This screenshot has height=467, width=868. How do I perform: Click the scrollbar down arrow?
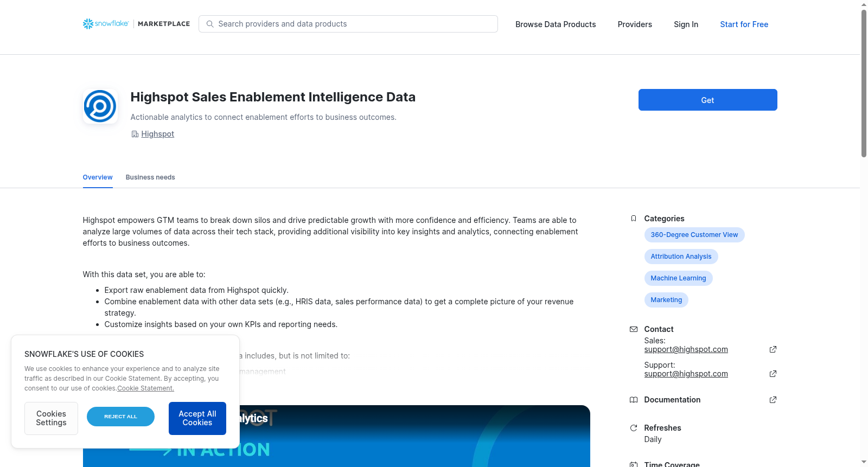coord(864,462)
